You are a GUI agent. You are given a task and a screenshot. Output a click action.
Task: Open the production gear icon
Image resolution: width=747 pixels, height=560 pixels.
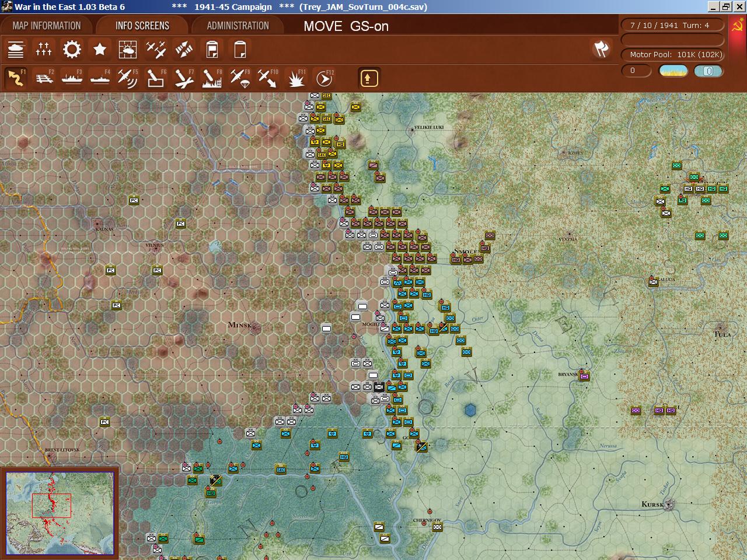[72, 50]
